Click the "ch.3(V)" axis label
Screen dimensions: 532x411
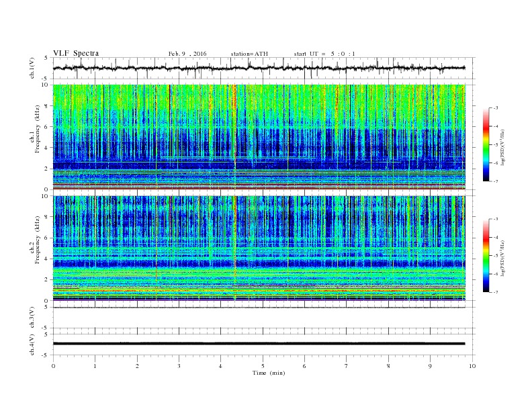[x=32, y=318]
